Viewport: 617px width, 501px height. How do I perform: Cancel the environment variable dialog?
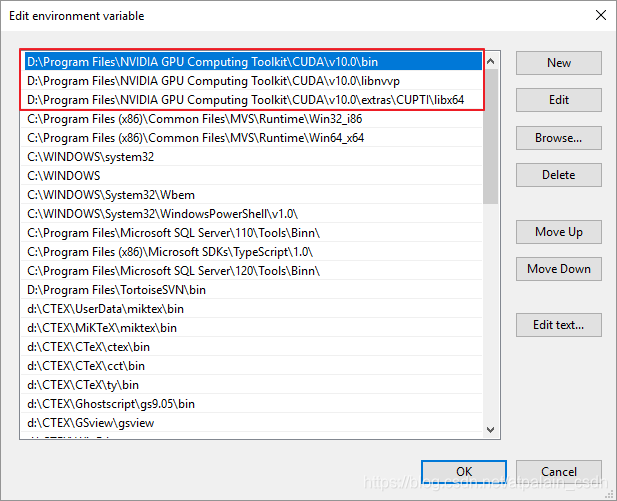[x=558, y=471]
